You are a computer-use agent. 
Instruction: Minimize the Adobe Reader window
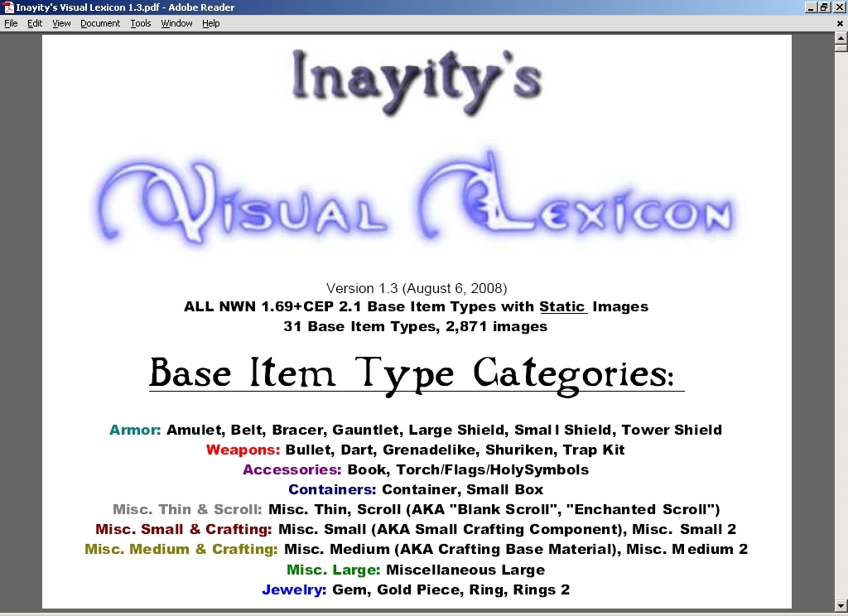(x=810, y=7)
